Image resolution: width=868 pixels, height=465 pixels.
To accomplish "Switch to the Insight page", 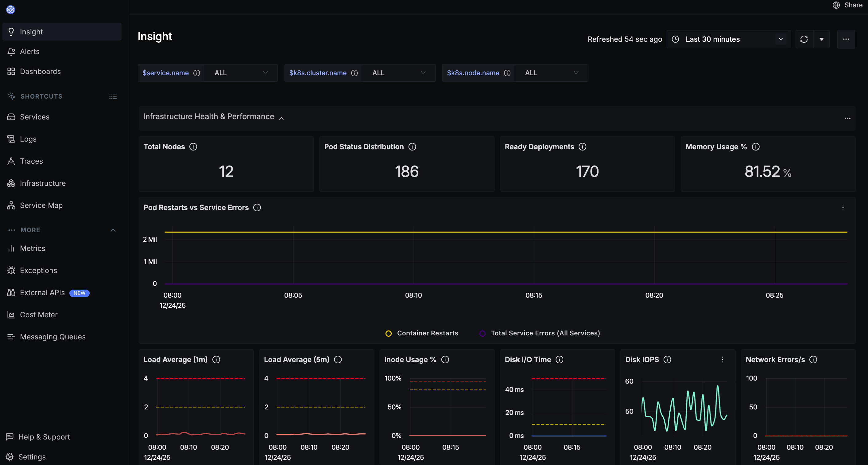I will 31,31.
